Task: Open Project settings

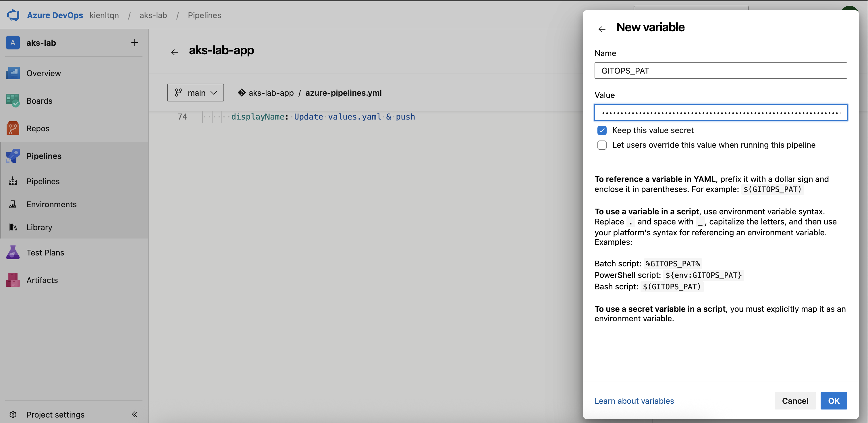Action: tap(56, 414)
